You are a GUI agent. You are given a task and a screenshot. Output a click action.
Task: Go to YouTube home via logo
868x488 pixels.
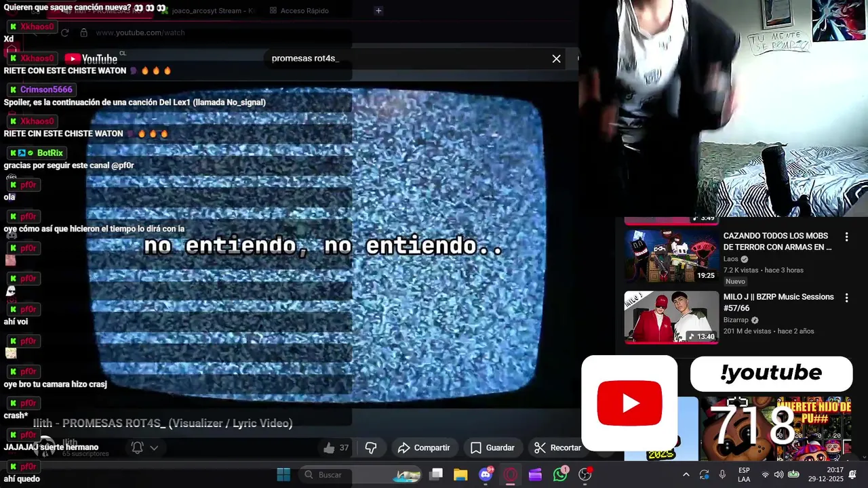click(x=91, y=59)
